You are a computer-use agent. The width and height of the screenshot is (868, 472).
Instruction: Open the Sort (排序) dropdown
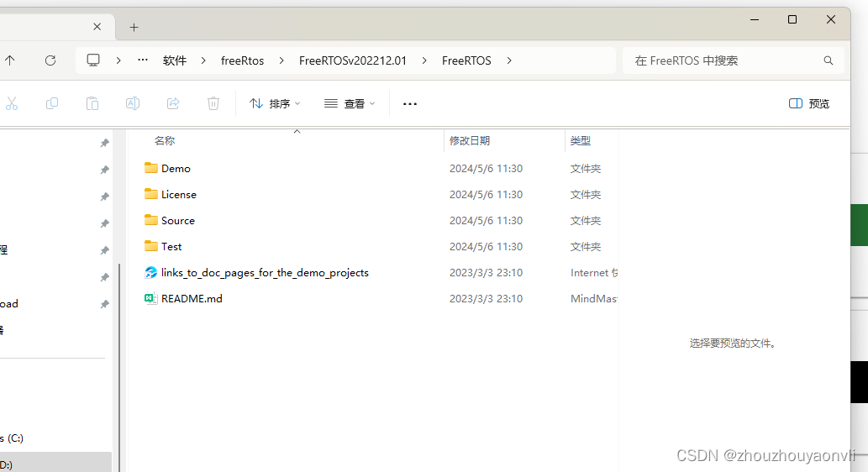point(275,103)
